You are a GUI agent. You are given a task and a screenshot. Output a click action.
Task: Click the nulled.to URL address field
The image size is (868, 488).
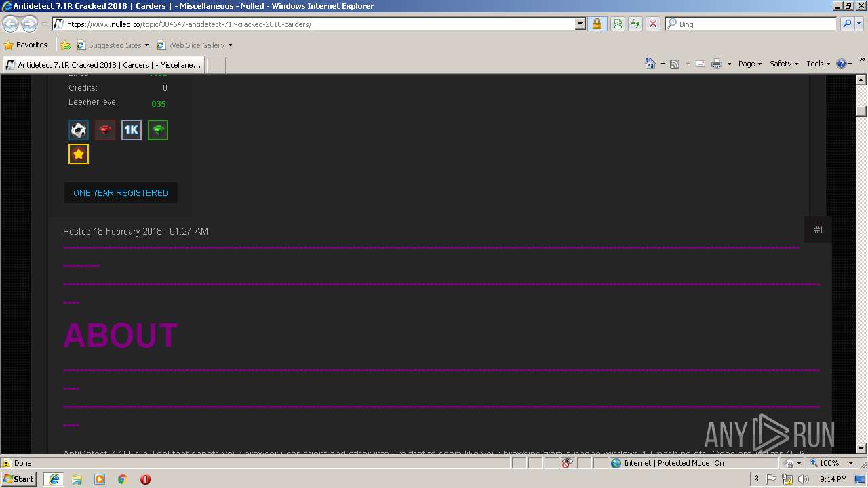[x=319, y=24]
